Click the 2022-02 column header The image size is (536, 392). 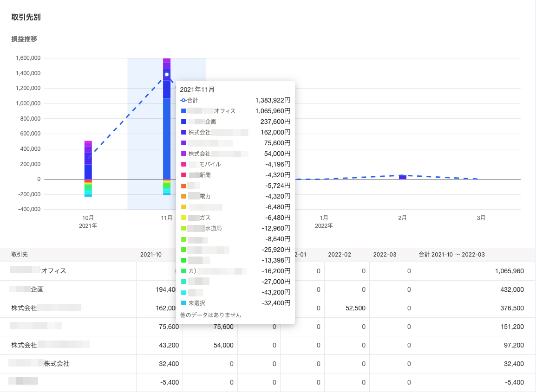(340, 254)
